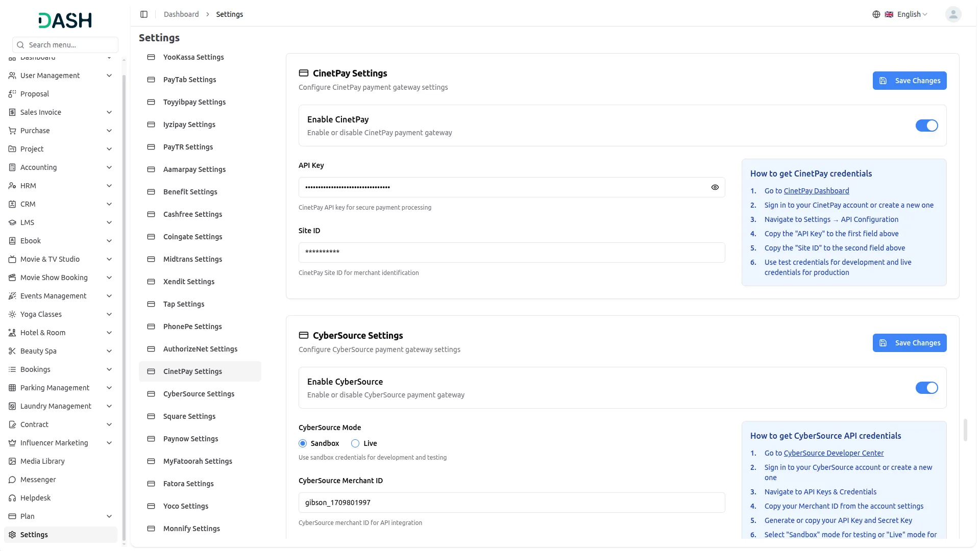
Task: Click the Messenger chat bubble icon
Action: [12, 480]
